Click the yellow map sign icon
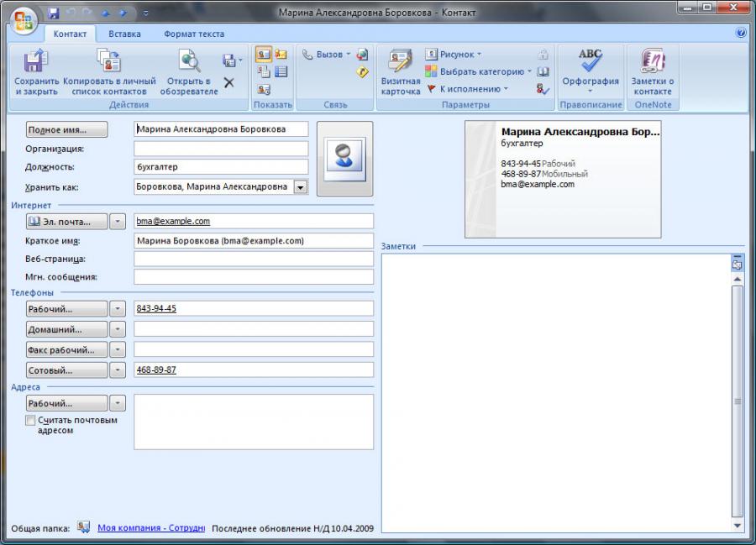Viewport: 756px width, 545px height. pyautogui.click(x=362, y=72)
